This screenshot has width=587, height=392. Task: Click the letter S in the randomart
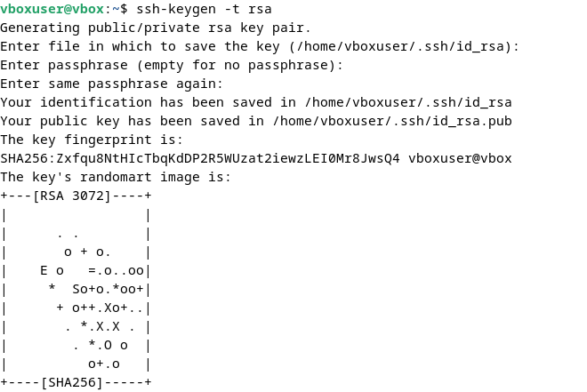[76, 289]
